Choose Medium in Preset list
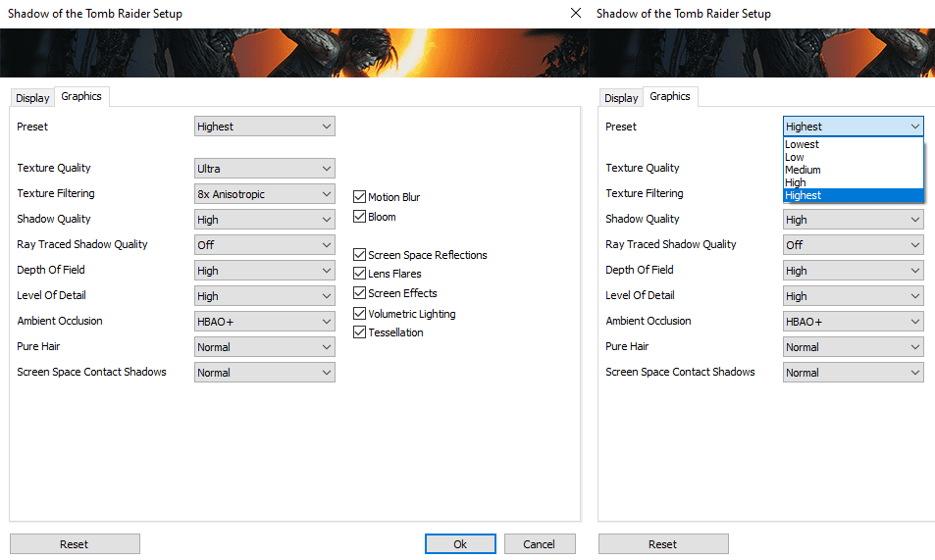This screenshot has width=935, height=560. [x=853, y=170]
